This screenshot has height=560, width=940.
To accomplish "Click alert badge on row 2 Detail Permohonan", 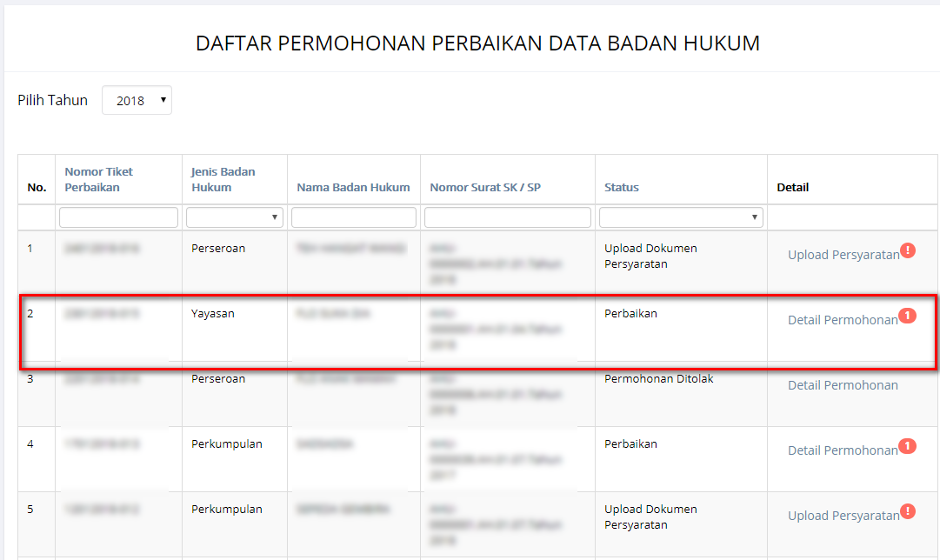I will pos(907,316).
